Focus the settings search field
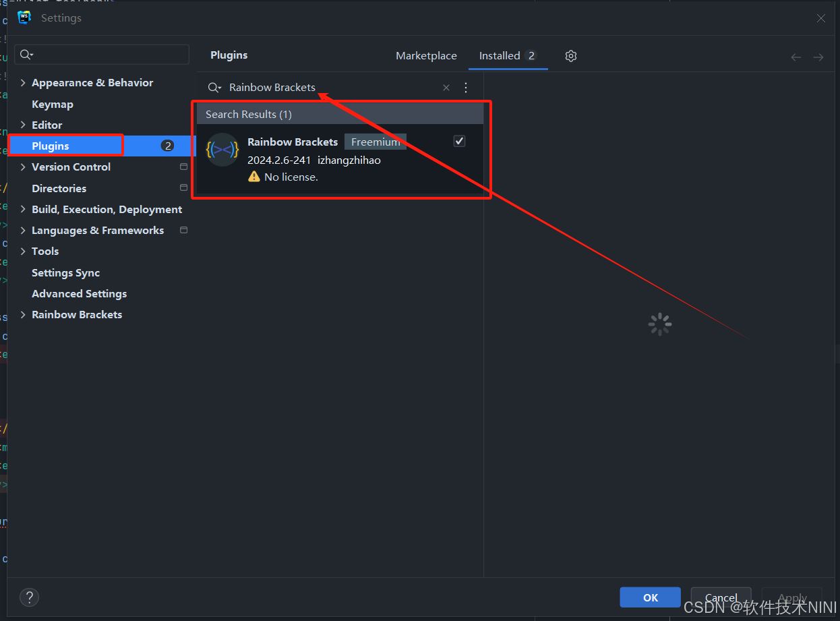840x621 pixels. (103, 55)
